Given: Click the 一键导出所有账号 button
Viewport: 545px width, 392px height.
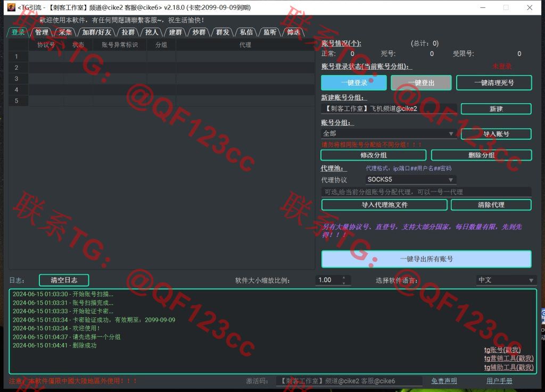Looking at the screenshot, I should click(x=426, y=259).
